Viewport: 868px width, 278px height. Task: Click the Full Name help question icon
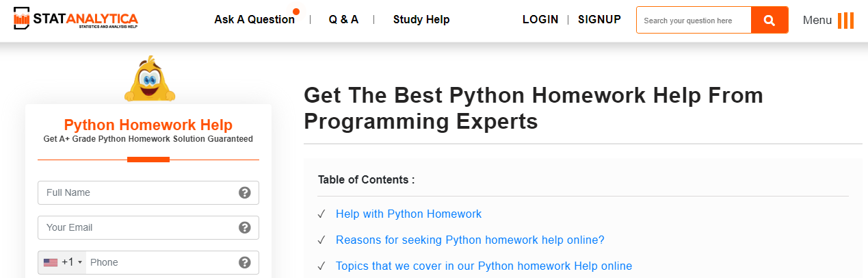click(x=244, y=193)
